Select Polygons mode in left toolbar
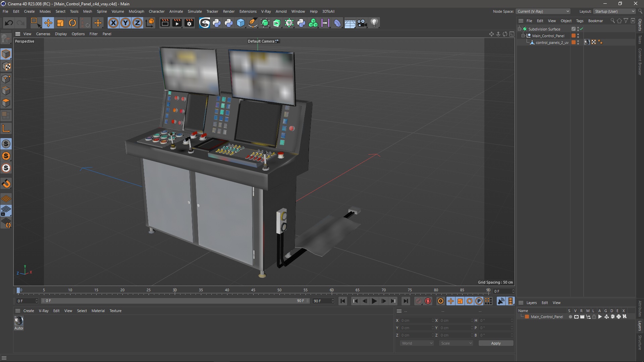The height and width of the screenshot is (362, 644). point(6,103)
